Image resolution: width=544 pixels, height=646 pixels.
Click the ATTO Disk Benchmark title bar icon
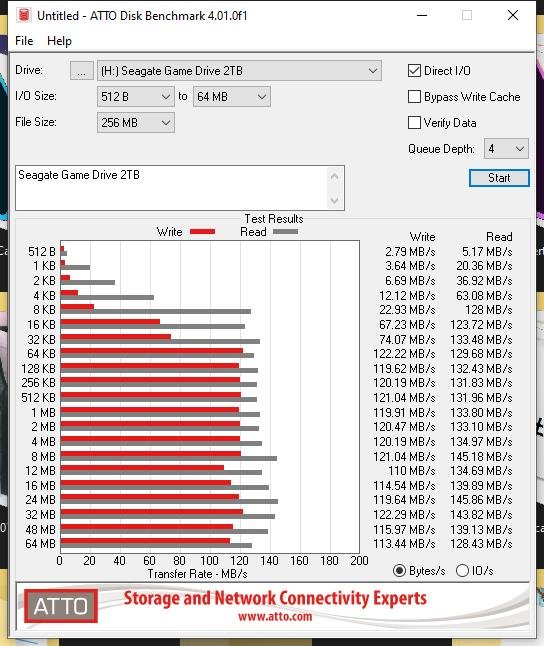24,15
